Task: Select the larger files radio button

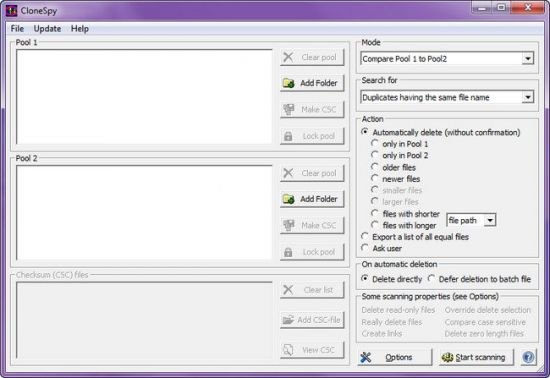Action: pos(395,202)
